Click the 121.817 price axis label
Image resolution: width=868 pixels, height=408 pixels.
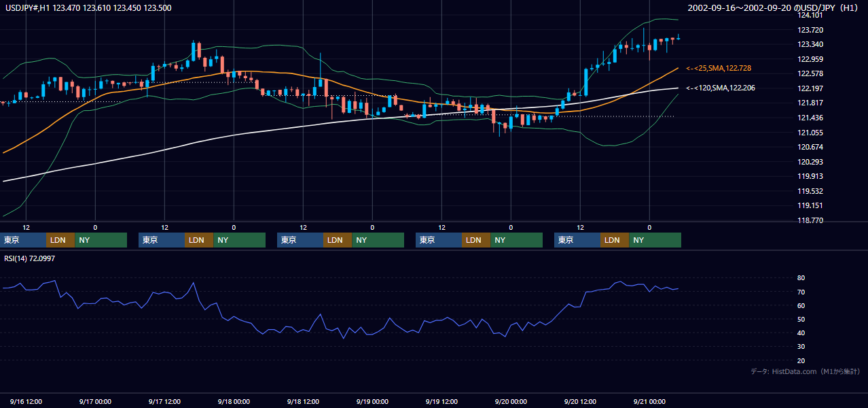[x=810, y=103]
